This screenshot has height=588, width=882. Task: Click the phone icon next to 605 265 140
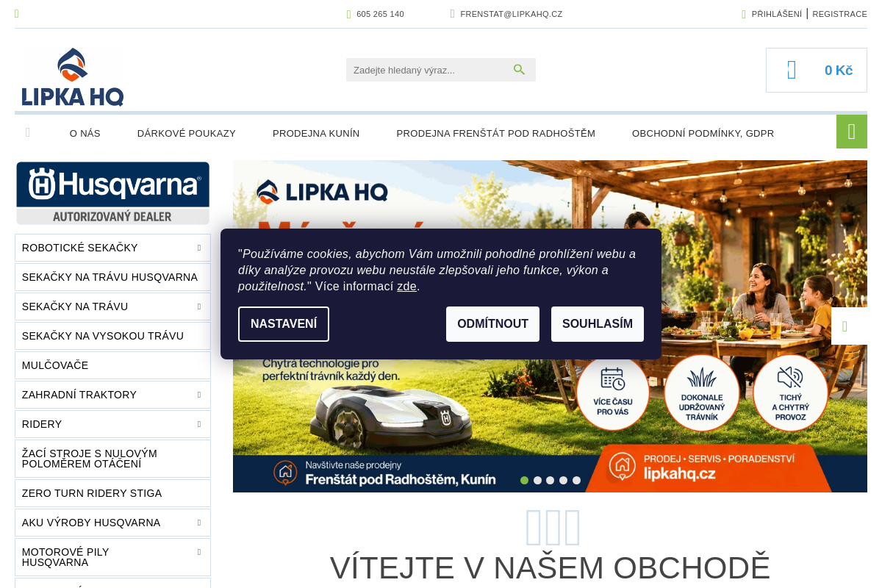pos(349,14)
